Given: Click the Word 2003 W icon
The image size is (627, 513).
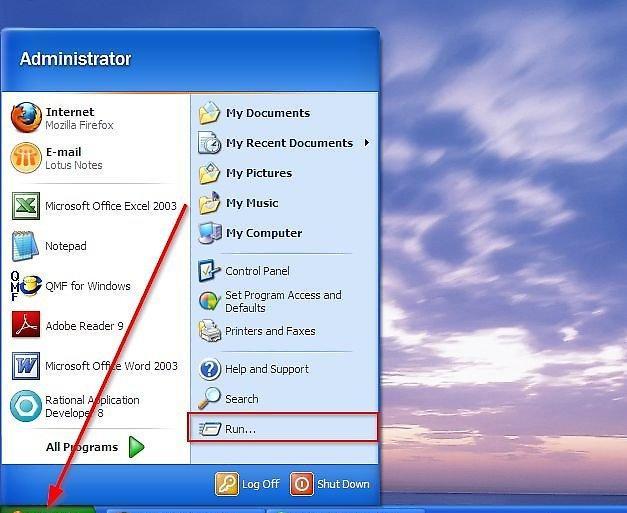Looking at the screenshot, I should (x=26, y=365).
